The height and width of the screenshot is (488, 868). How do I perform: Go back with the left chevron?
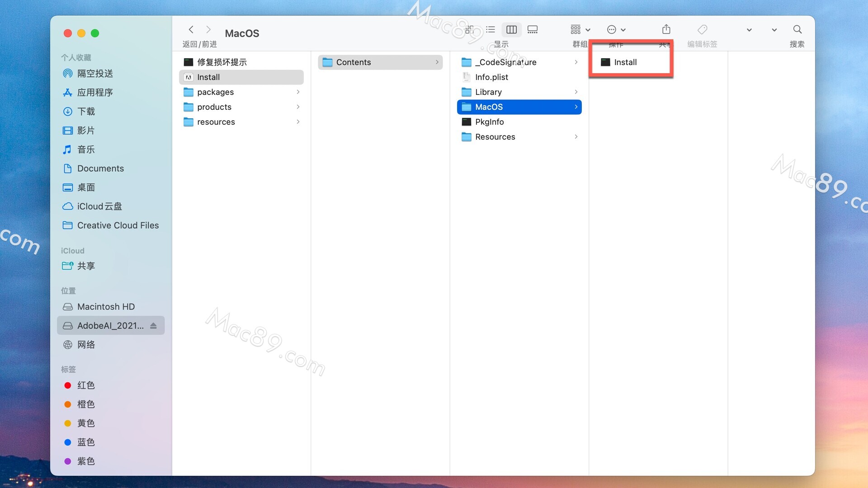[191, 30]
